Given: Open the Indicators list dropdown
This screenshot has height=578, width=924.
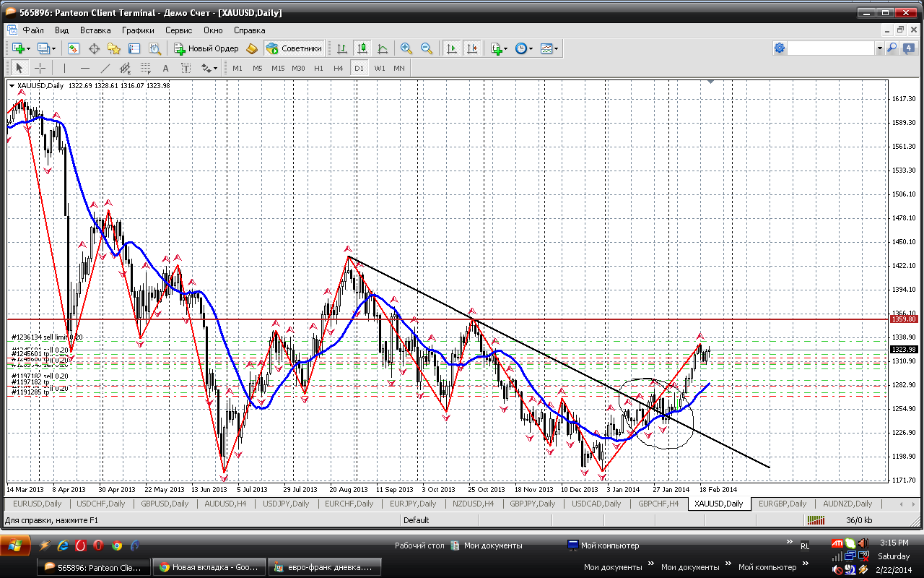Looking at the screenshot, I should (499, 48).
